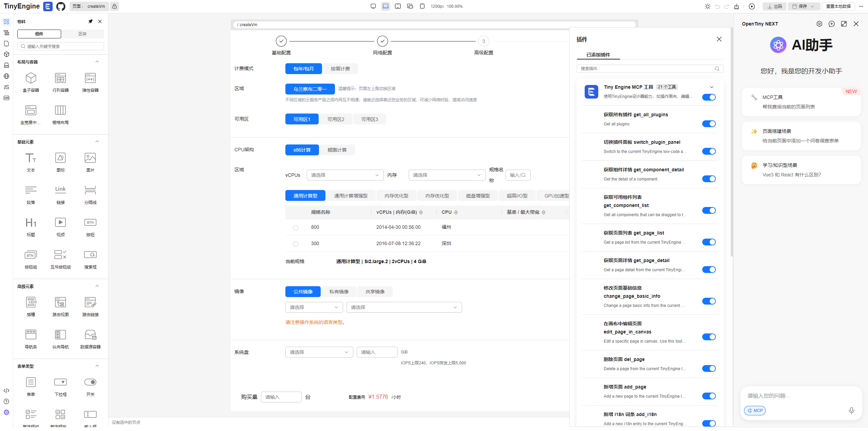This screenshot has width=868, height=431.
Task: Select the box container component
Action: click(31, 82)
